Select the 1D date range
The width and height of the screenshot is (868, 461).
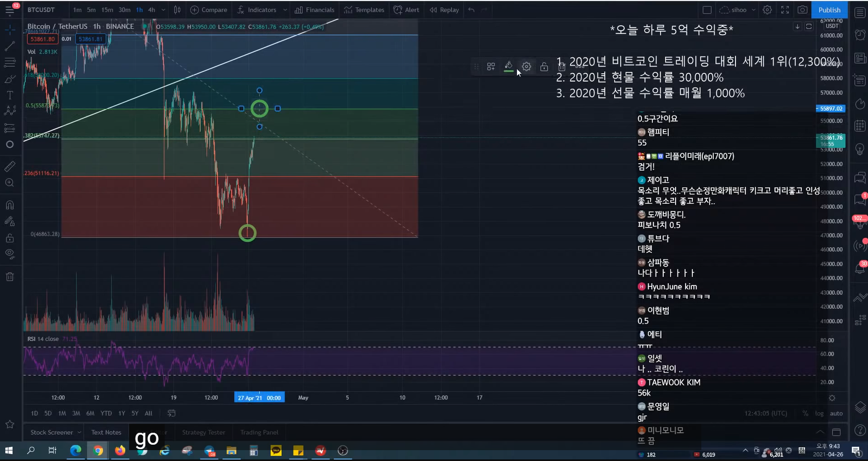tap(34, 414)
